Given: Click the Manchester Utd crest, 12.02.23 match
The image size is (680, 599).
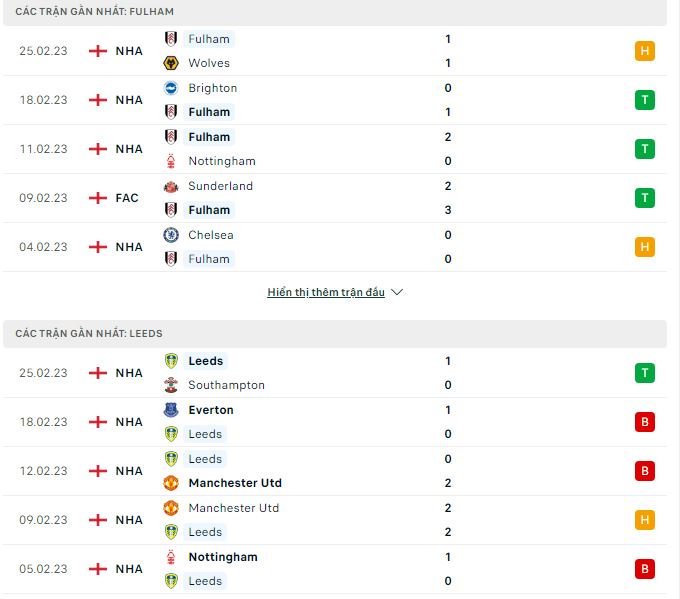Looking at the screenshot, I should pyautogui.click(x=171, y=483).
